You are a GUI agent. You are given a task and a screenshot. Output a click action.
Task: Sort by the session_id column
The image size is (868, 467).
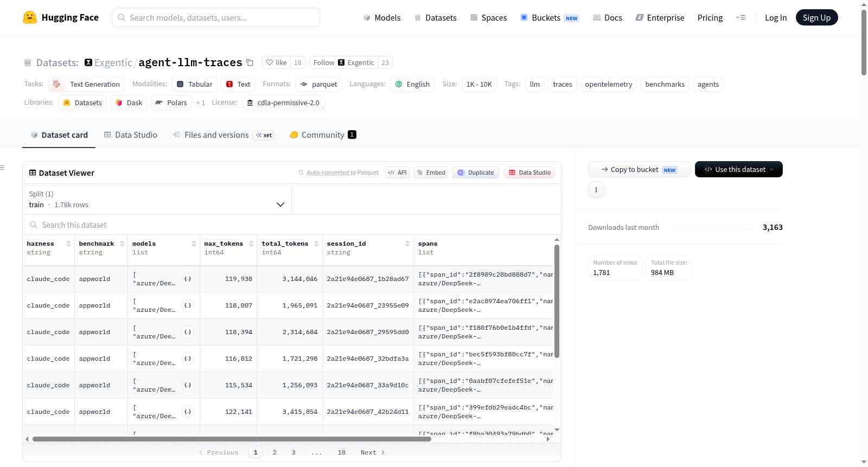click(407, 244)
